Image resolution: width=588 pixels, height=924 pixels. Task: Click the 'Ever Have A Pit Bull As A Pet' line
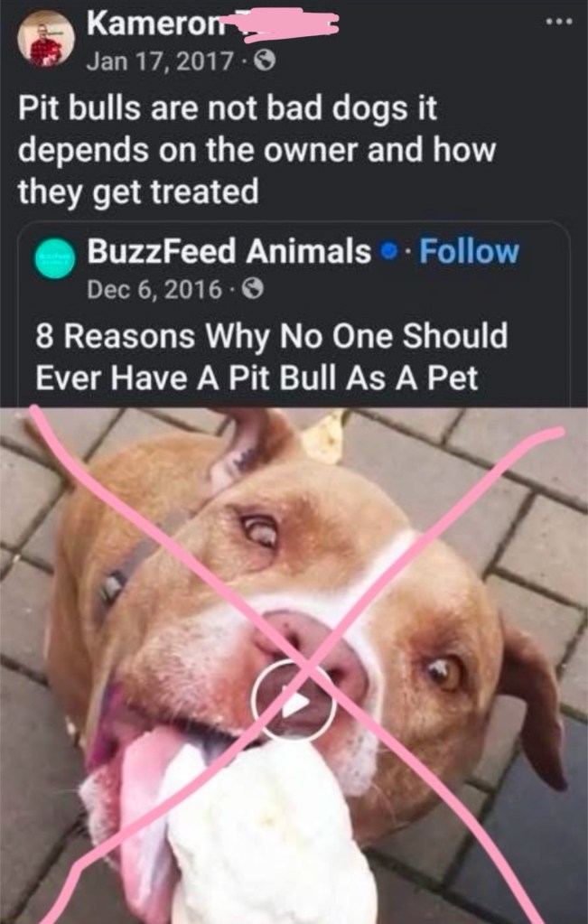coord(257,378)
